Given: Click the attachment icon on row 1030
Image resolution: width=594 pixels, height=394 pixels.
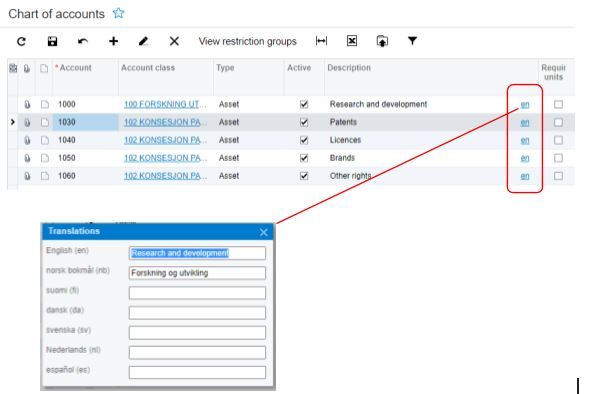Looking at the screenshot, I should pyautogui.click(x=27, y=122).
